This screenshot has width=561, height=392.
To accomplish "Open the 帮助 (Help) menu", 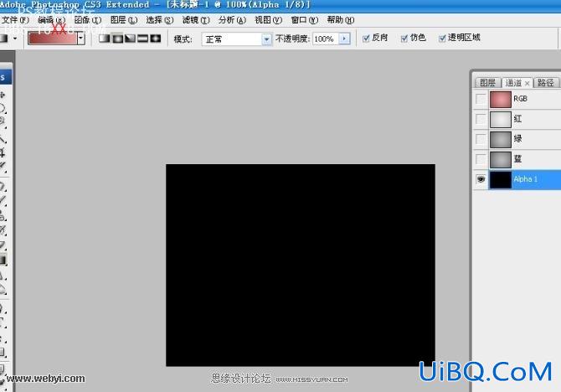I will [341, 20].
